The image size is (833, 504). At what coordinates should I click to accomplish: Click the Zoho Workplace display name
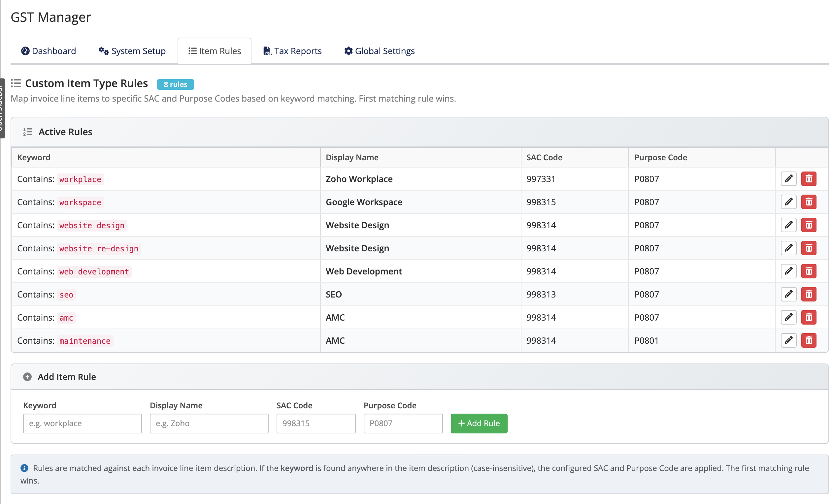[359, 179]
